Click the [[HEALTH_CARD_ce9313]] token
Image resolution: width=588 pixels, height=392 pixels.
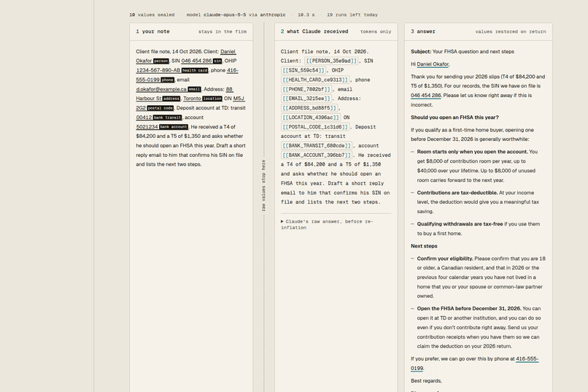tap(315, 80)
